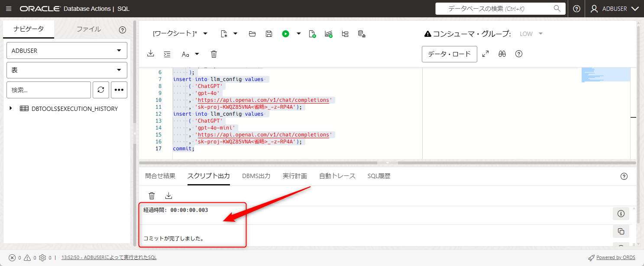
Task: Clear the editor with the trash icon
Action: click(x=214, y=54)
